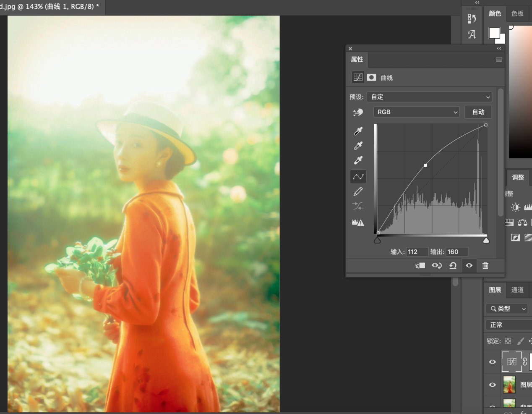Open the Properties panel flyout menu
Viewport: 532px width, 414px height.
click(x=499, y=60)
